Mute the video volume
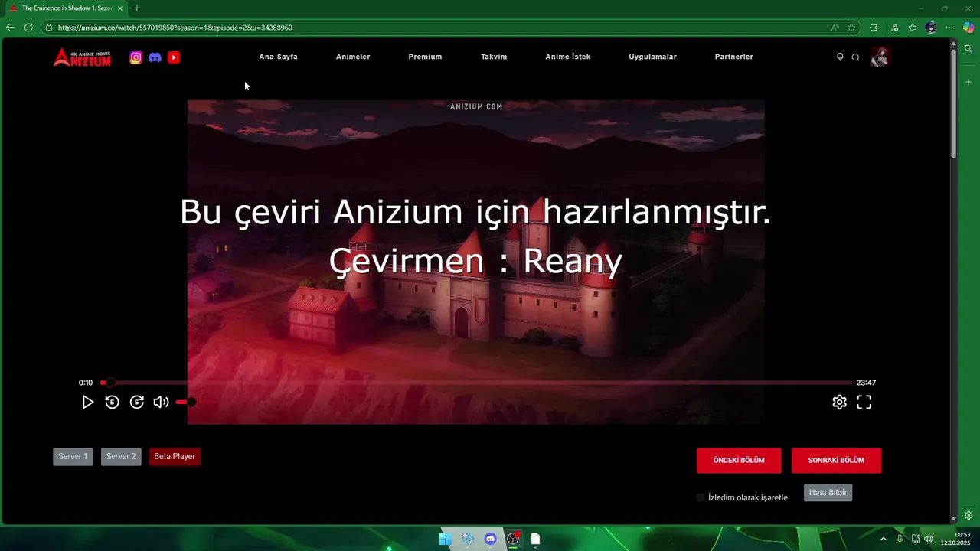Viewport: 980px width, 551px height. point(161,403)
